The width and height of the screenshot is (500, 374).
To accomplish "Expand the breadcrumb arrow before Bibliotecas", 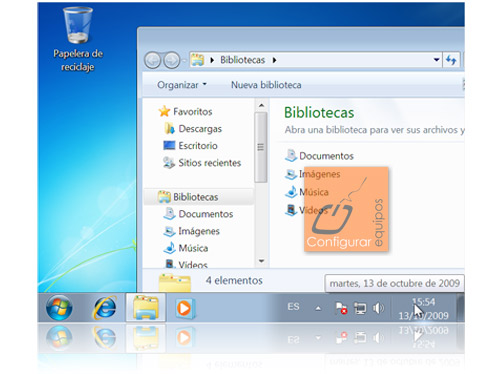I will tap(212, 60).
